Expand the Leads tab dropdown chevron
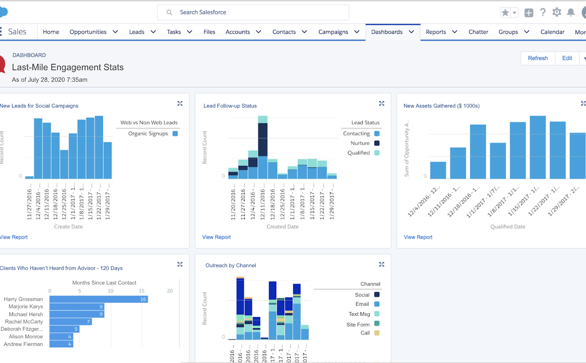The height and width of the screenshot is (363, 586). 153,32
